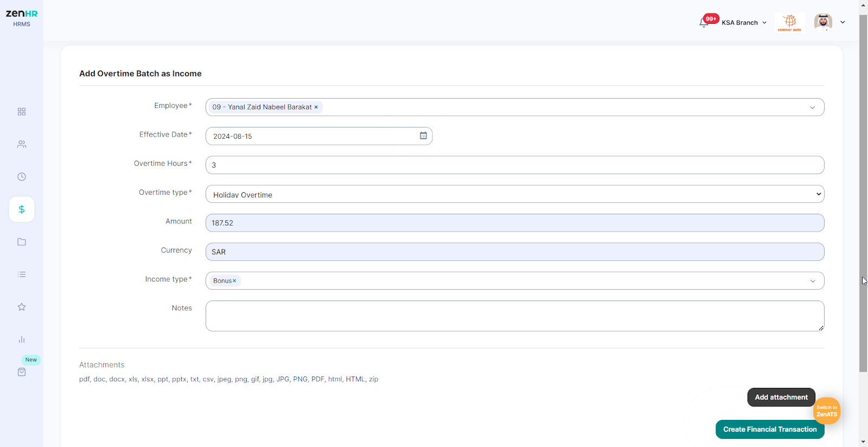
Task: Click the ZenHR HRMS logo
Action: pos(22,18)
